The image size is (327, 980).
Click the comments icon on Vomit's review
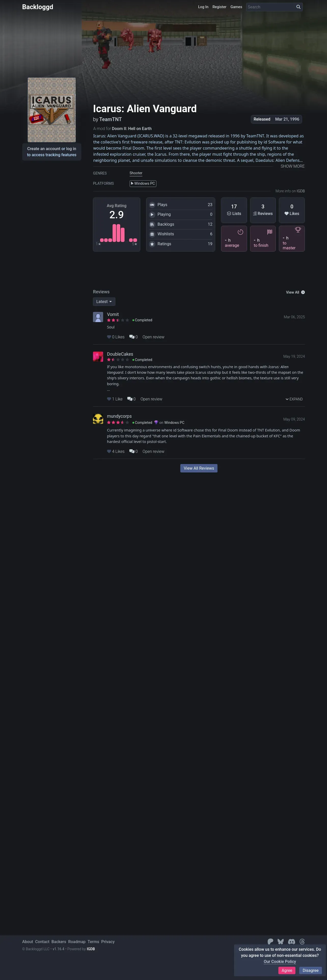(x=132, y=337)
